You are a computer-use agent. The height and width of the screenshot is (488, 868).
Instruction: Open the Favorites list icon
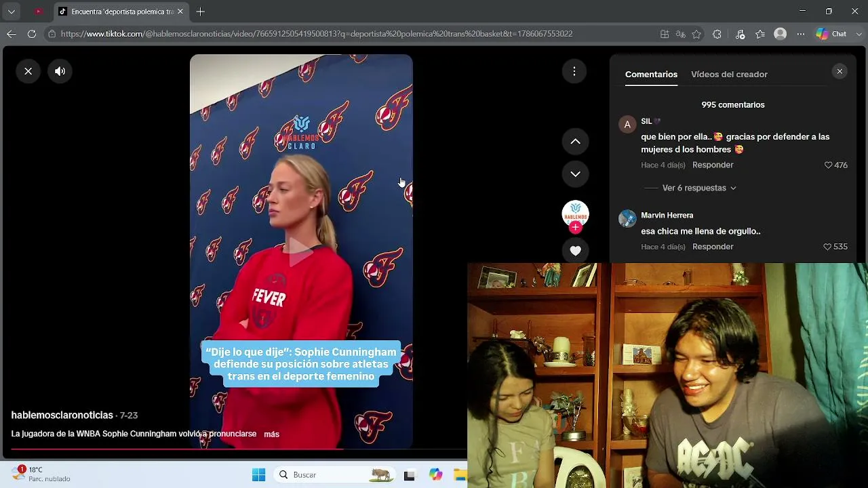click(x=760, y=34)
